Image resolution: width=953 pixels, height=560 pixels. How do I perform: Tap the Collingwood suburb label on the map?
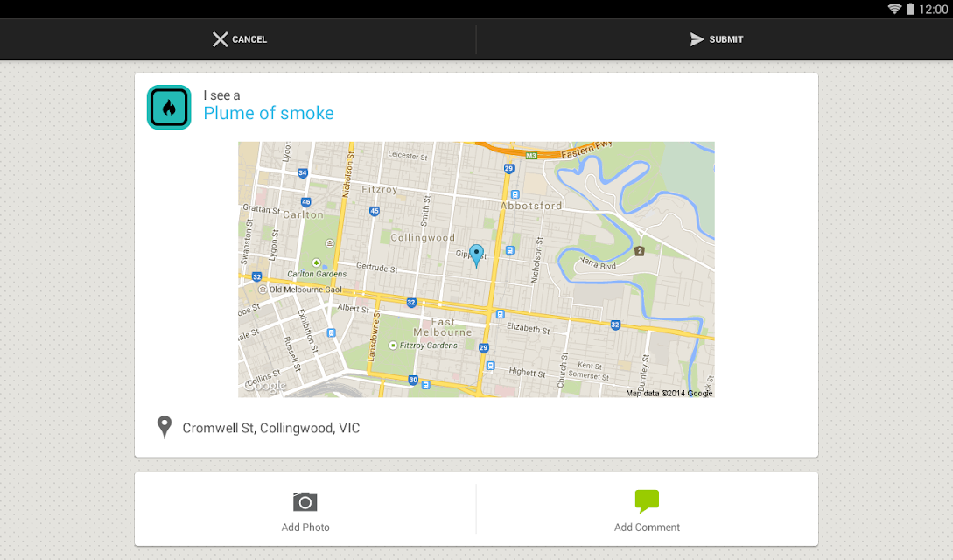(423, 237)
